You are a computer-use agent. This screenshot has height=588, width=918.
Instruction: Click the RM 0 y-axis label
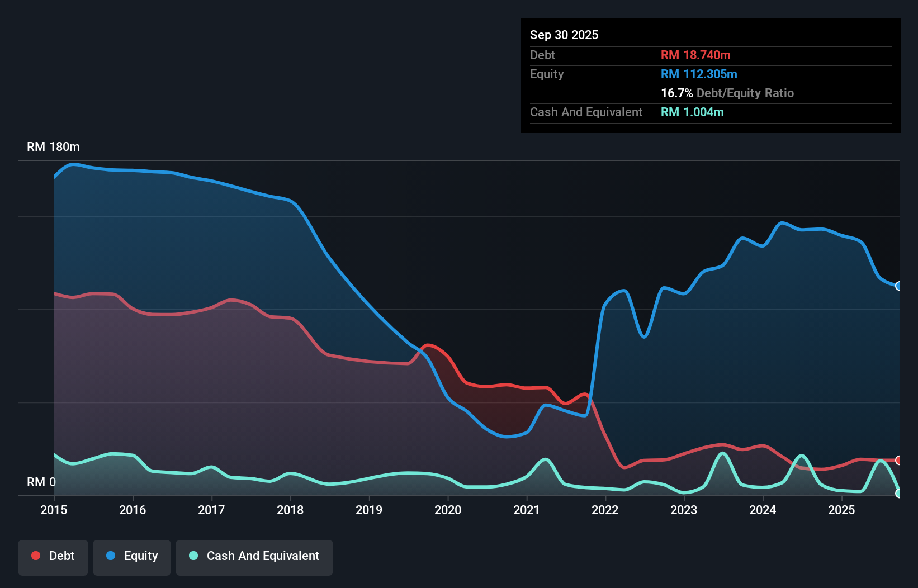[41, 482]
